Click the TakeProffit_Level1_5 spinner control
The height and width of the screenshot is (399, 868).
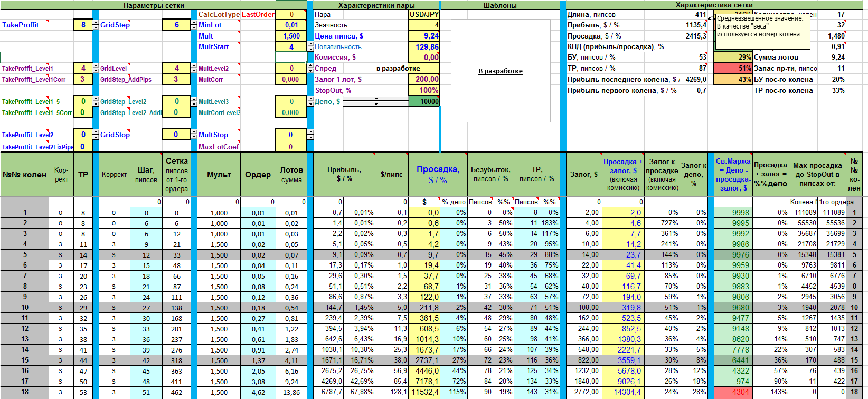[96, 101]
